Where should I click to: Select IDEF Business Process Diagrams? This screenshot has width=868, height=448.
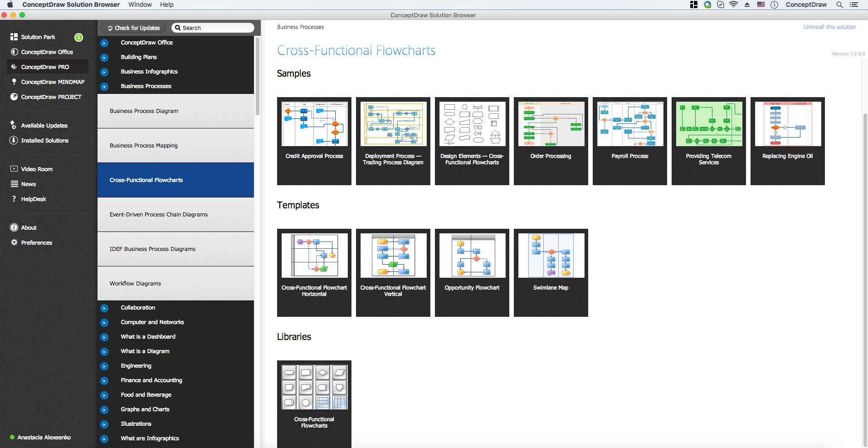pyautogui.click(x=176, y=249)
